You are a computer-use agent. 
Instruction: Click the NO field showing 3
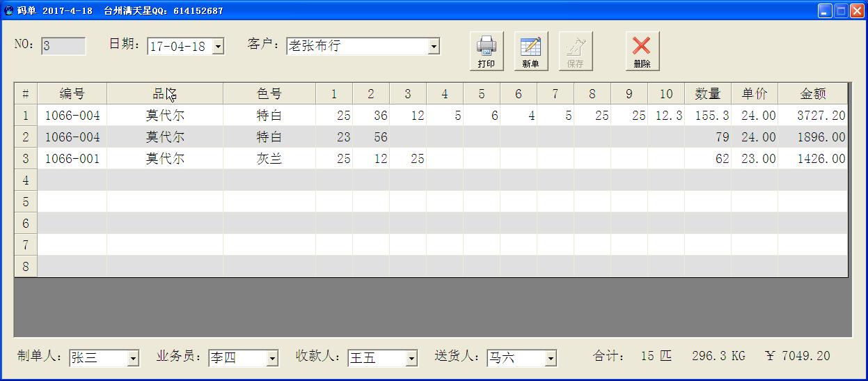(63, 46)
